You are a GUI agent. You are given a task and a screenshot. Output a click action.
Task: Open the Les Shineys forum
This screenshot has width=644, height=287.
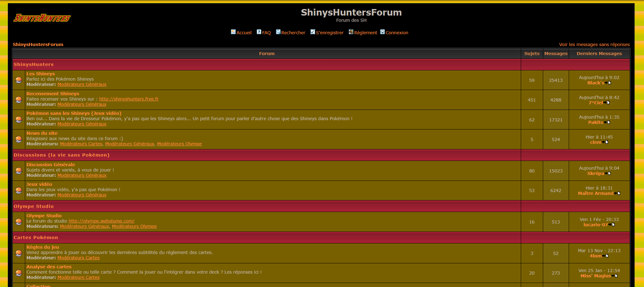click(40, 74)
